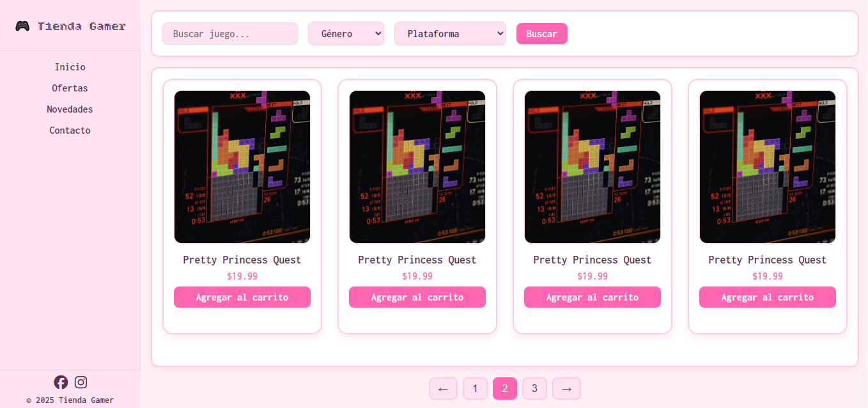Add the first Pretty Princess Quest to cart
868x408 pixels.
[x=242, y=297]
